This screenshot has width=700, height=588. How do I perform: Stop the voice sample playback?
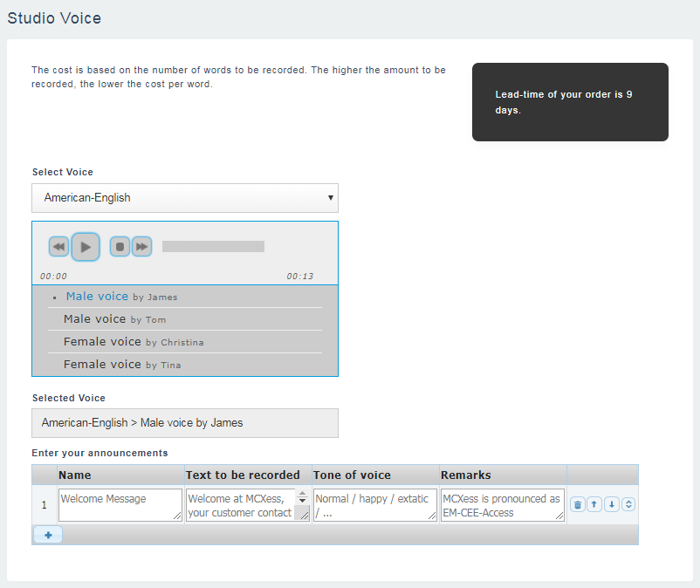(120, 247)
